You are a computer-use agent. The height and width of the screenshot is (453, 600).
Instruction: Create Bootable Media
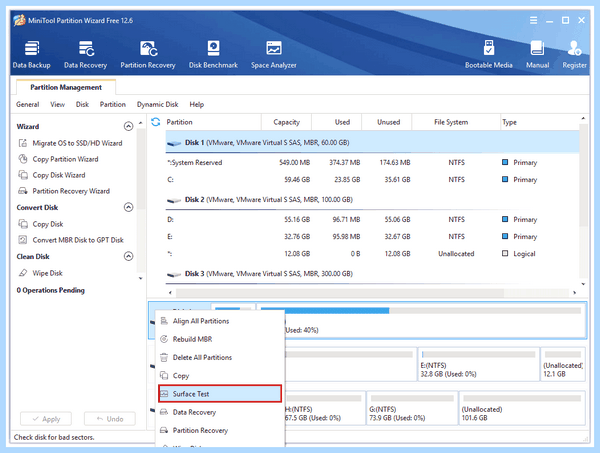tap(488, 55)
